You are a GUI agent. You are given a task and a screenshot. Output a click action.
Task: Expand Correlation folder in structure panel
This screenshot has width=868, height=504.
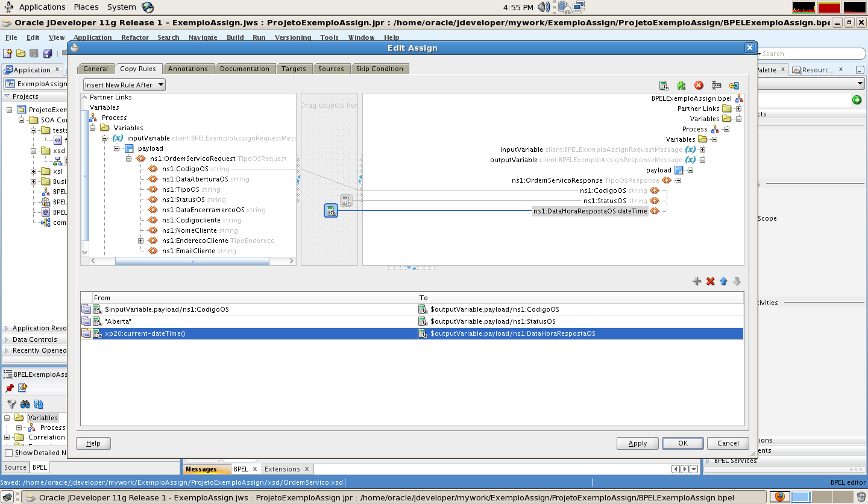pos(7,437)
